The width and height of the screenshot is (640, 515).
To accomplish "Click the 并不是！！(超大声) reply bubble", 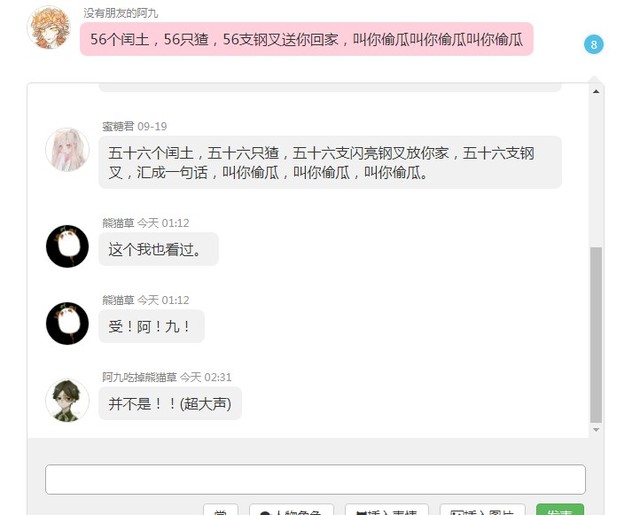I will coord(170,404).
